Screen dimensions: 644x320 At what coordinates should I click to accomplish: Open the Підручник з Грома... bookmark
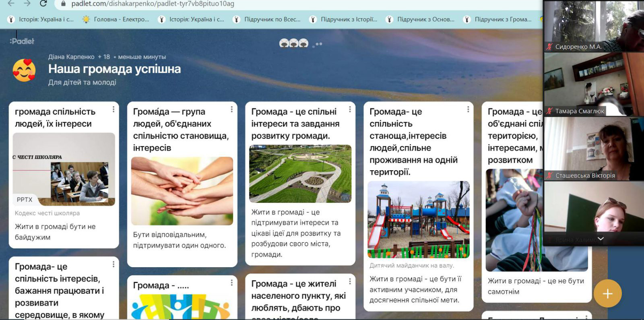tap(497, 19)
